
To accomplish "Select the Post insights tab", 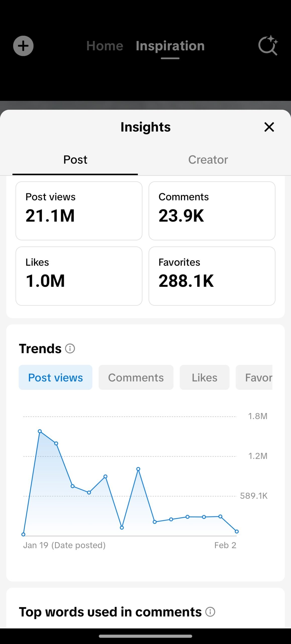I will (x=75, y=160).
